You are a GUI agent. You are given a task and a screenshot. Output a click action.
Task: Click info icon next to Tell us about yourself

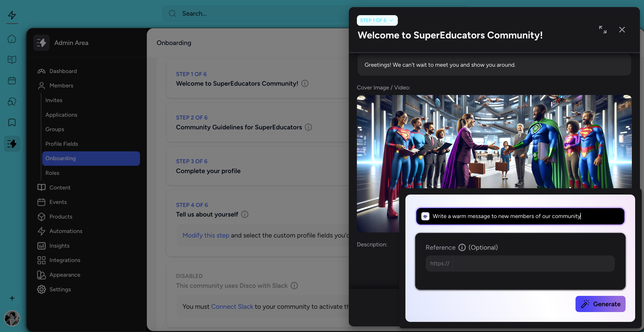(x=244, y=214)
